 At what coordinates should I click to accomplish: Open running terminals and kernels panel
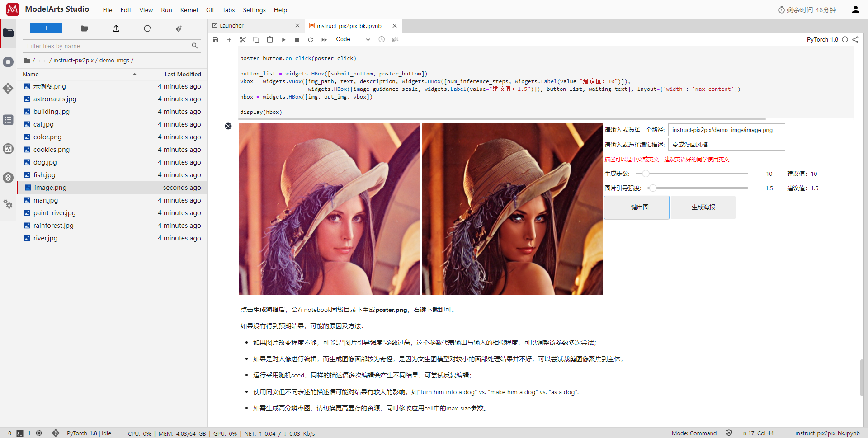coord(8,62)
